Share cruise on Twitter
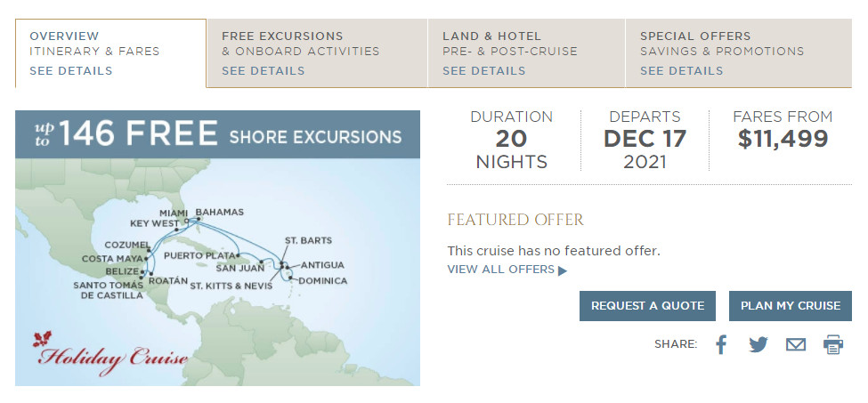 (758, 344)
